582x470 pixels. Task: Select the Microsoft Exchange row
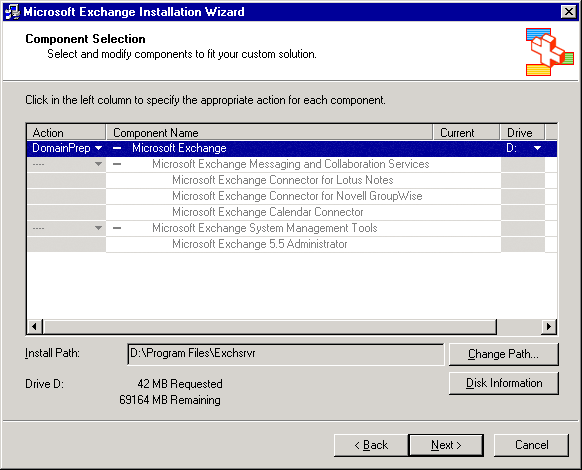click(292, 148)
